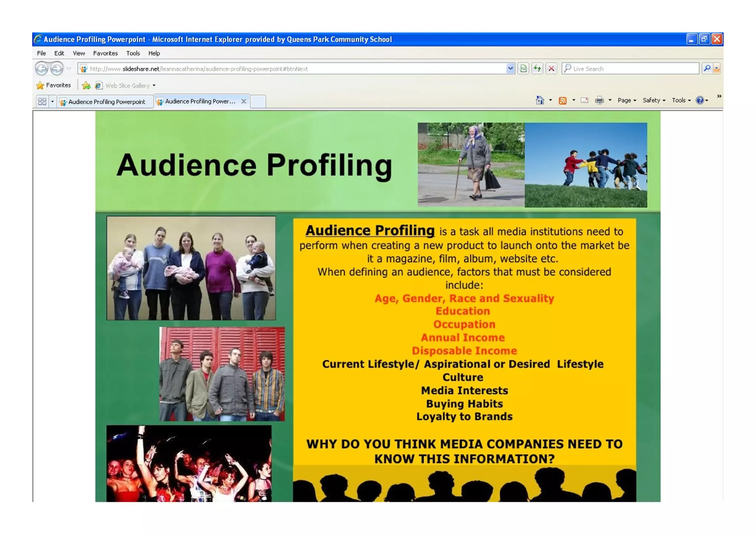Click the Read Mail envelope icon

(x=584, y=100)
